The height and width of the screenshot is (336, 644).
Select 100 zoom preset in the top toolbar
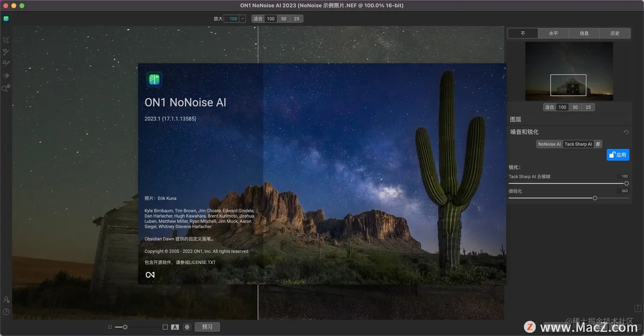pyautogui.click(x=270, y=19)
